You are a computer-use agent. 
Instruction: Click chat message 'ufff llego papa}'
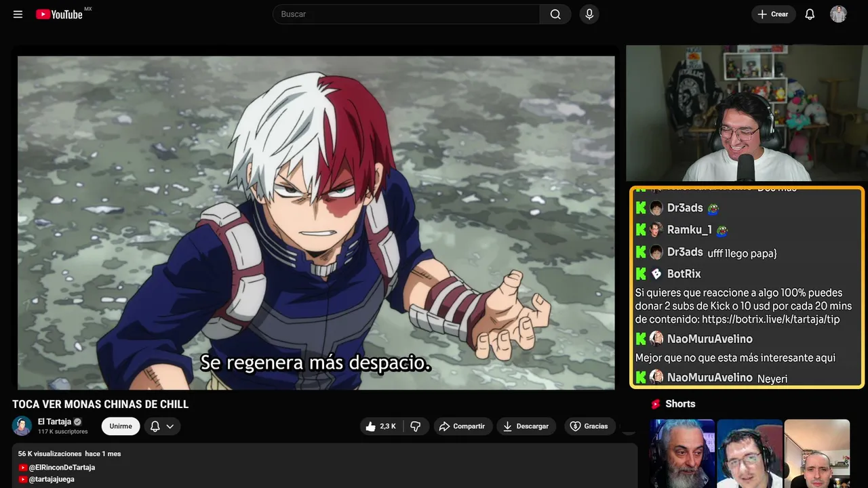coord(742,253)
